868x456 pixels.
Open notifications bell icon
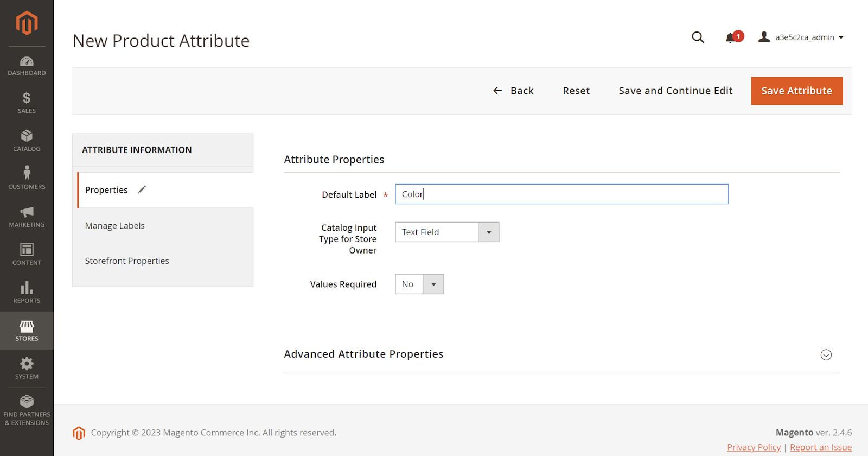point(731,37)
